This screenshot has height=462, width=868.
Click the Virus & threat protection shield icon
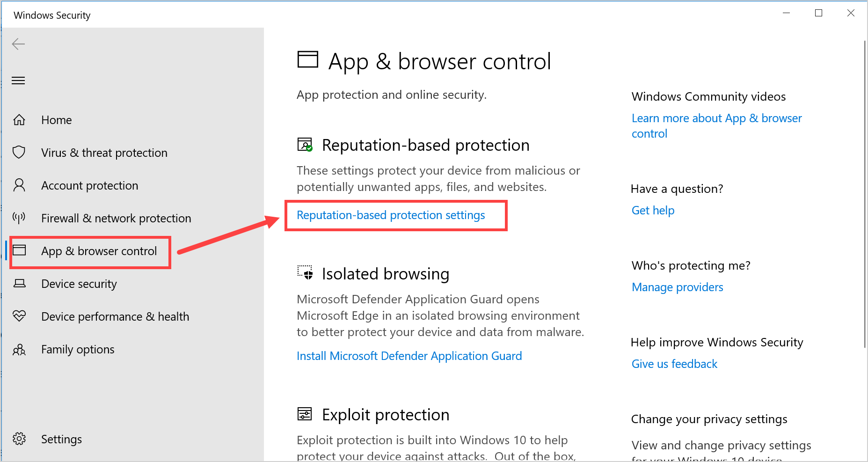[x=19, y=152]
